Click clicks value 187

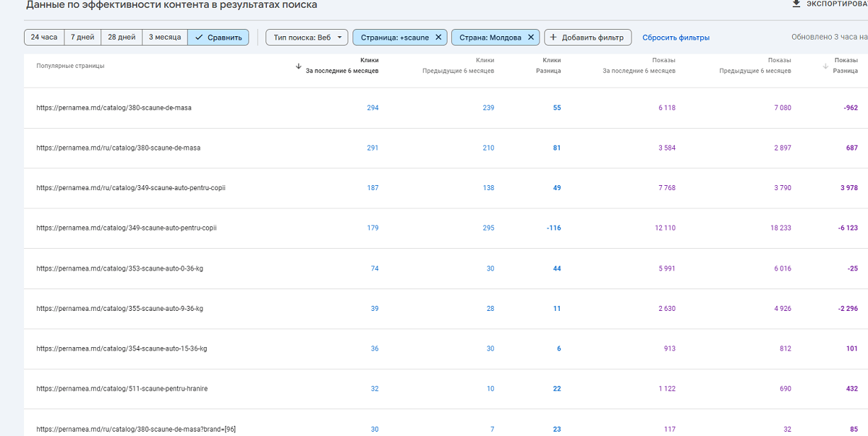[x=373, y=188]
